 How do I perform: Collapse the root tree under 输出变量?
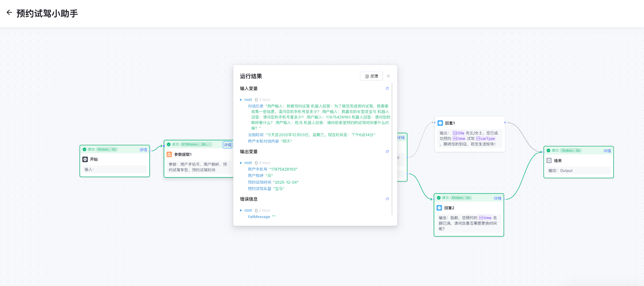coord(241,163)
